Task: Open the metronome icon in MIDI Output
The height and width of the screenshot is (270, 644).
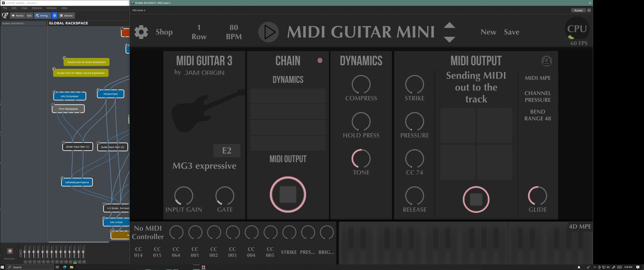Action: (x=547, y=61)
